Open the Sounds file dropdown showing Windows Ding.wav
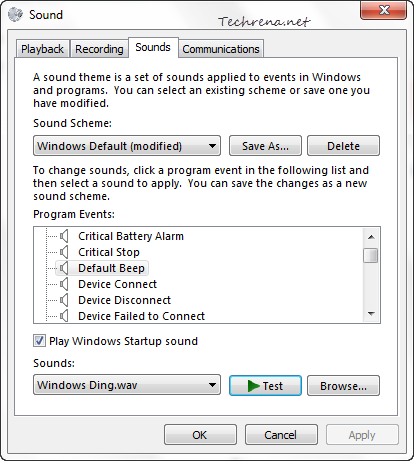414x461 pixels. pyautogui.click(x=127, y=385)
